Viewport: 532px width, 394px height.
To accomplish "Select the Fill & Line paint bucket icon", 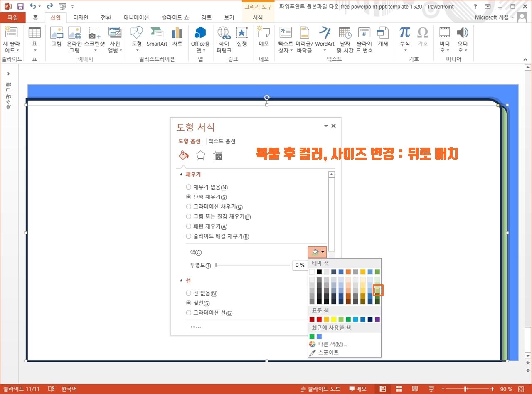I will click(183, 155).
